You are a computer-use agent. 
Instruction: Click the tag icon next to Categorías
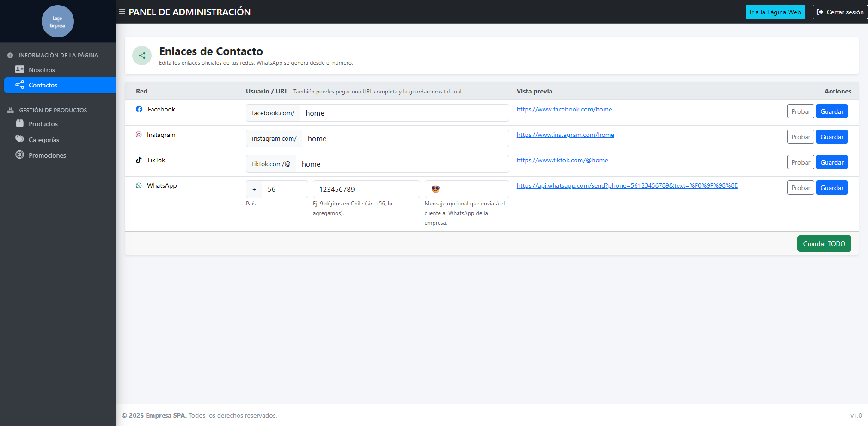tap(19, 139)
